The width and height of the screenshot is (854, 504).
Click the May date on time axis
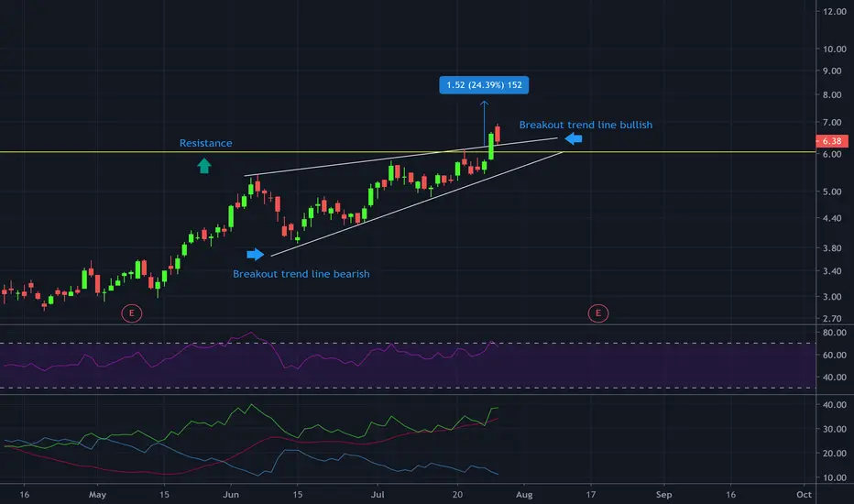pos(97,495)
